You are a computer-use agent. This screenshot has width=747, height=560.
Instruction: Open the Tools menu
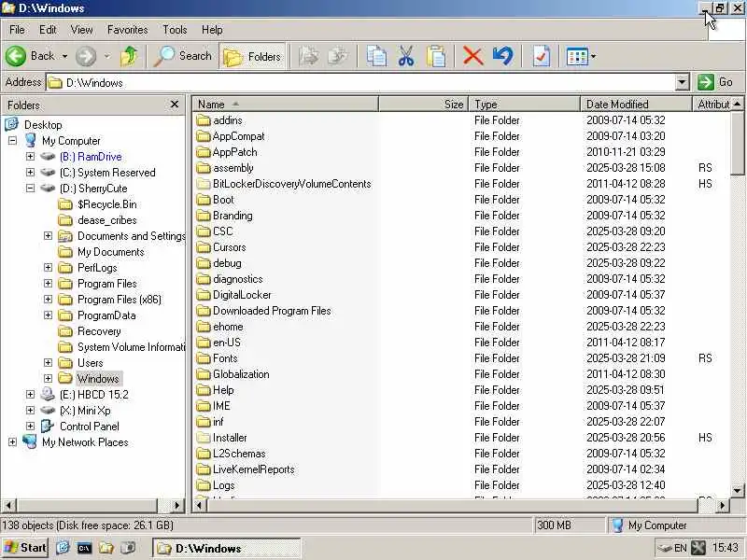click(x=175, y=30)
